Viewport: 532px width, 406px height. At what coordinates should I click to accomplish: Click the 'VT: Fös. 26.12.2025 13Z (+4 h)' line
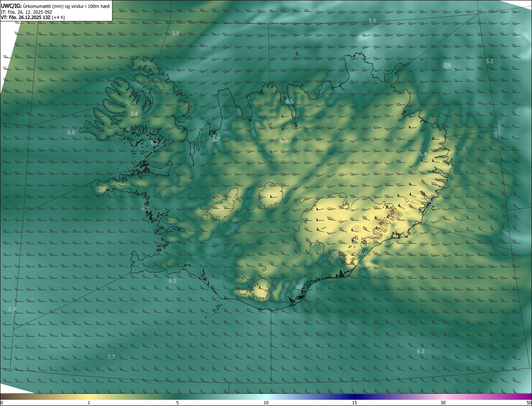(33, 17)
